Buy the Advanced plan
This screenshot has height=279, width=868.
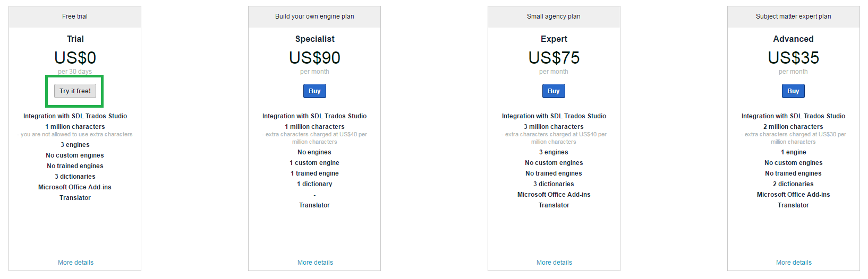click(x=793, y=91)
